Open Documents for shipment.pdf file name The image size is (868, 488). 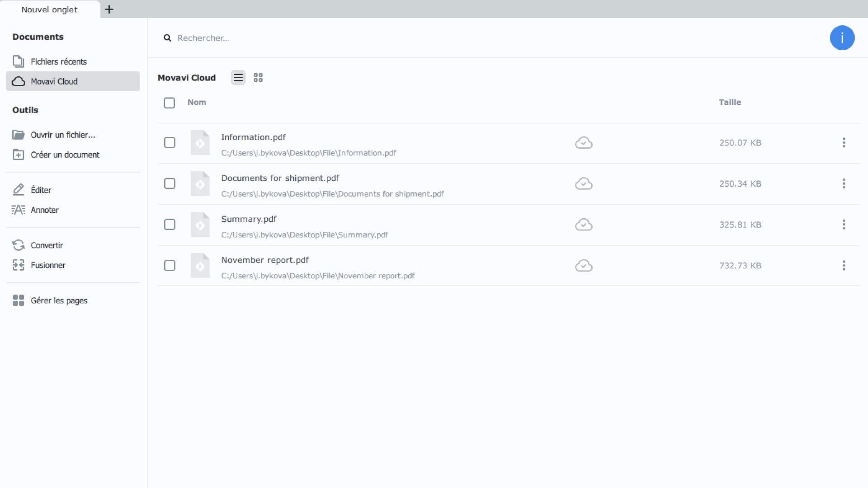[x=280, y=178]
